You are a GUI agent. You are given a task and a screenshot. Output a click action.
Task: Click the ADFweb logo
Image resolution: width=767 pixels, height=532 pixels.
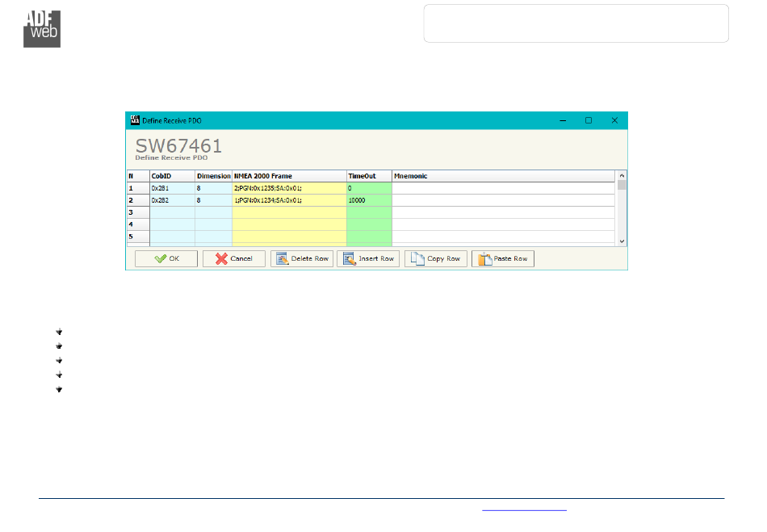click(x=42, y=29)
